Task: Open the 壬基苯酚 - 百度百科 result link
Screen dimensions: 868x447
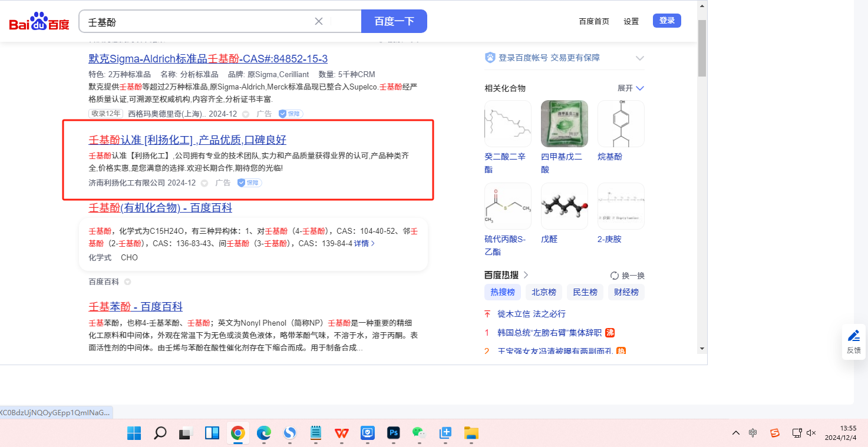Action: [136, 307]
